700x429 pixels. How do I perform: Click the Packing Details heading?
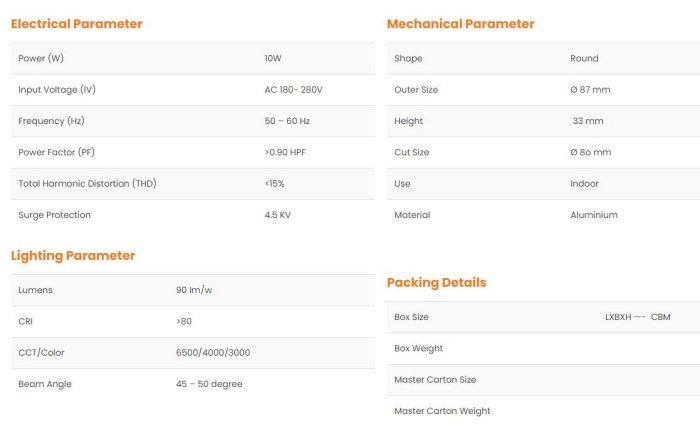click(436, 283)
